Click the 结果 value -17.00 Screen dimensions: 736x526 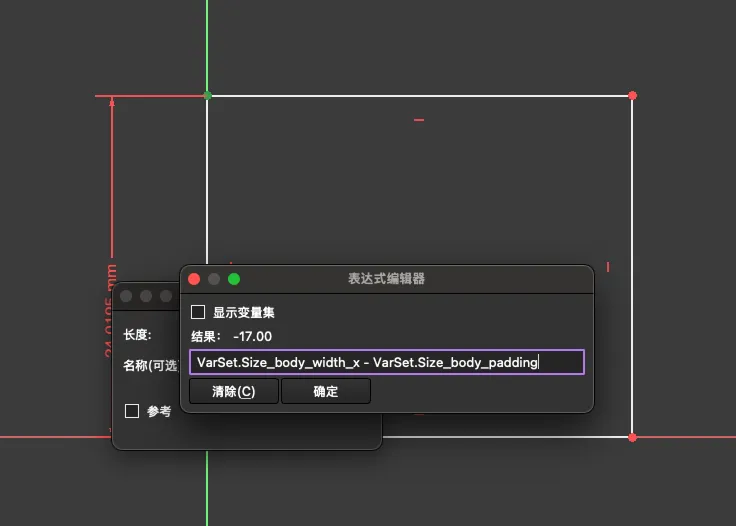(252, 337)
